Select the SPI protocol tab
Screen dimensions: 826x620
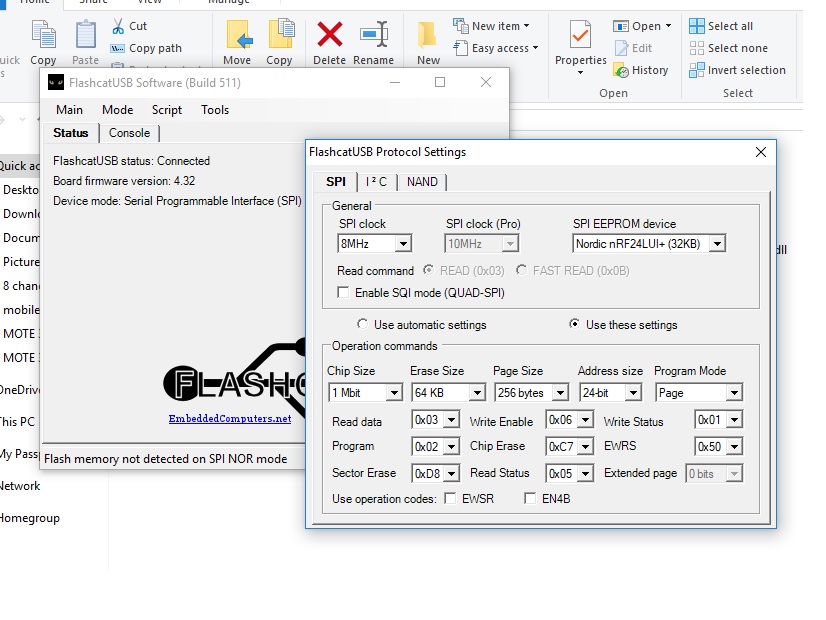336,181
